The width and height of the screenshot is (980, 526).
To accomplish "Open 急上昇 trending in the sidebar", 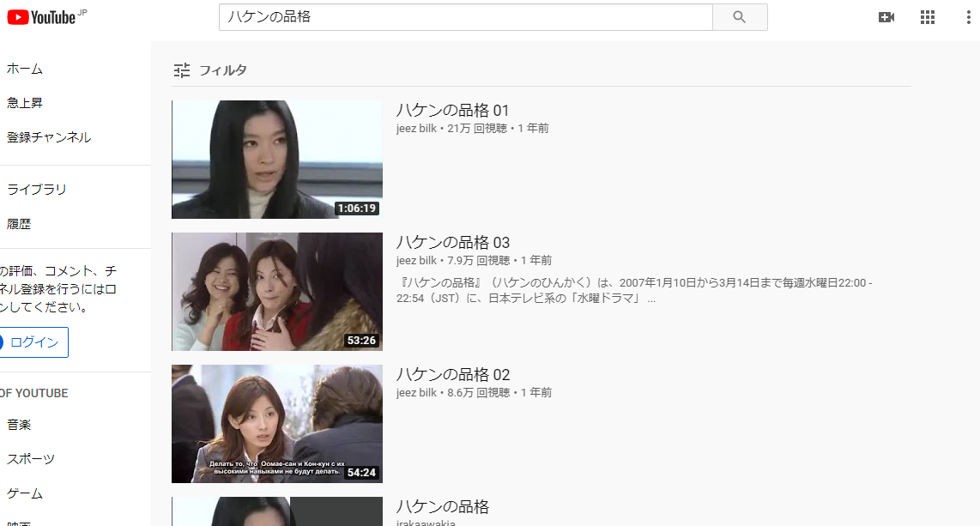I will pos(25,103).
